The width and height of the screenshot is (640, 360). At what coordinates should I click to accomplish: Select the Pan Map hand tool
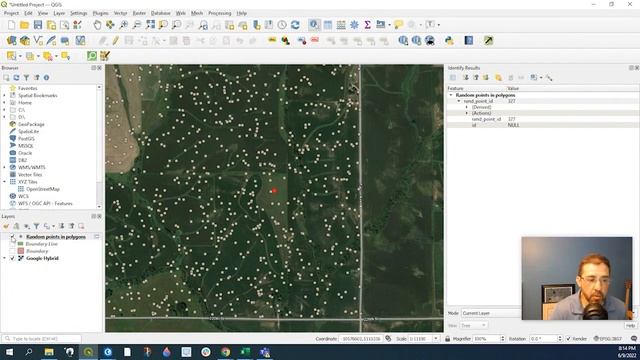97,25
